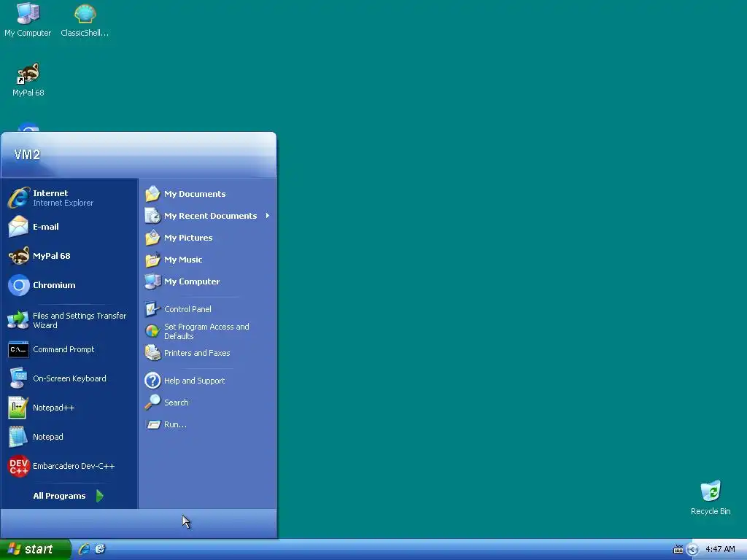Open Control Panel
The image size is (747, 560).
208,309
